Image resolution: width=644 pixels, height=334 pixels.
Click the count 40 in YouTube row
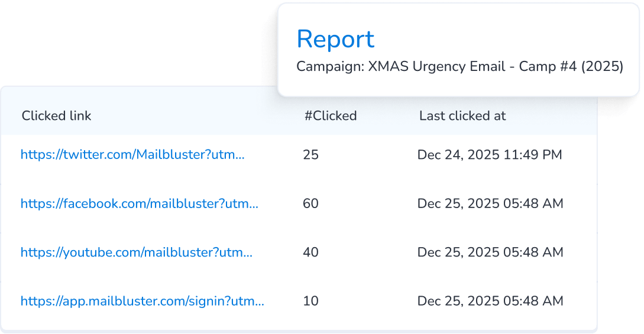pos(310,252)
